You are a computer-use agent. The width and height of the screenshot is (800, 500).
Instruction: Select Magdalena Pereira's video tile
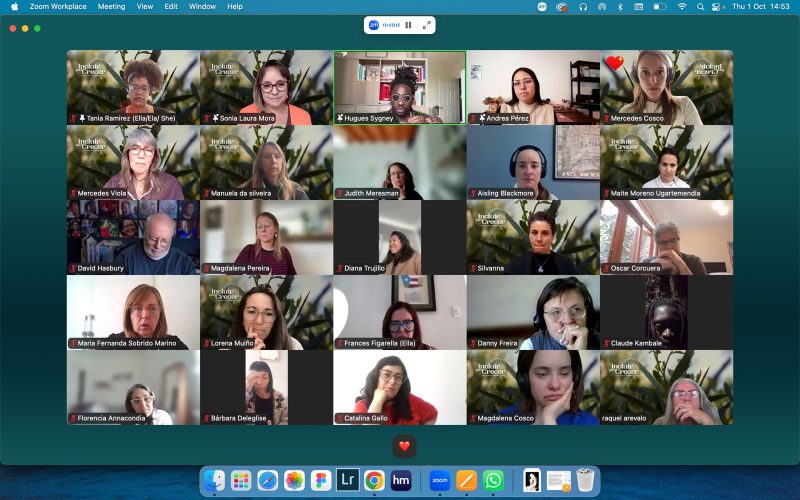pos(266,237)
